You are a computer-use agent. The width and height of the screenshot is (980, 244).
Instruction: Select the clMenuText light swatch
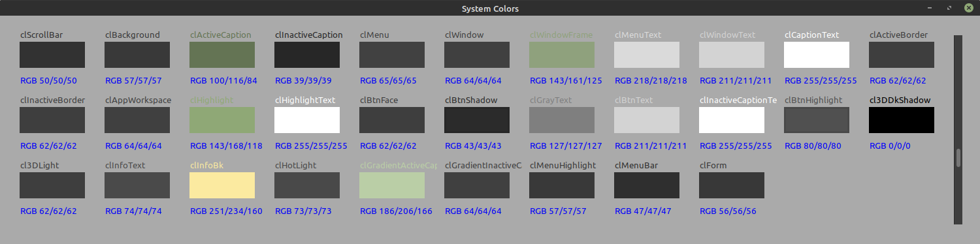pos(647,55)
